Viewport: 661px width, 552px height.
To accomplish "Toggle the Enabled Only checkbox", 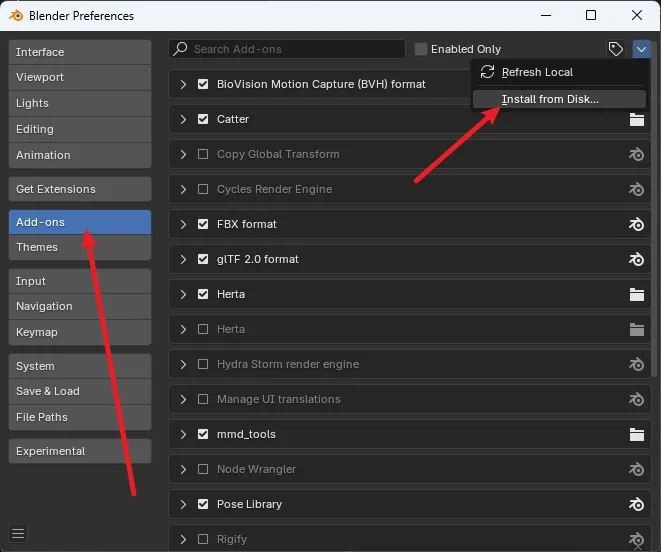I will [420, 49].
